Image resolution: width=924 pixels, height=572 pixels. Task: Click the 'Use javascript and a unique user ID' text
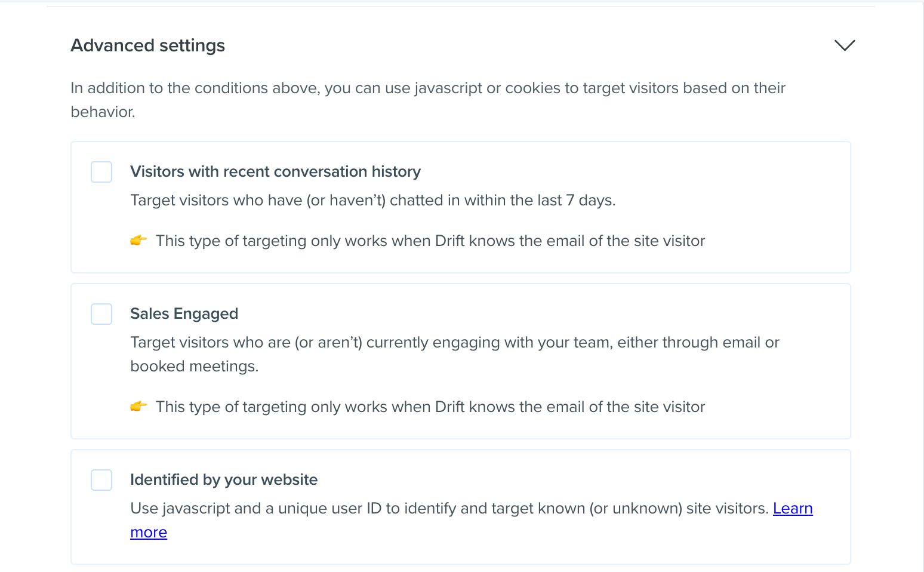[449, 509]
